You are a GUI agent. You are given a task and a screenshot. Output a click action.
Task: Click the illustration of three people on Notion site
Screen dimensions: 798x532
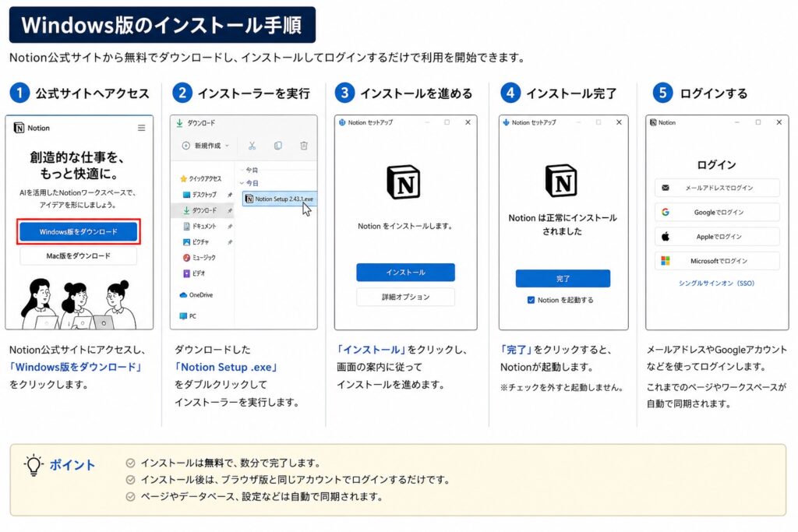[79, 304]
